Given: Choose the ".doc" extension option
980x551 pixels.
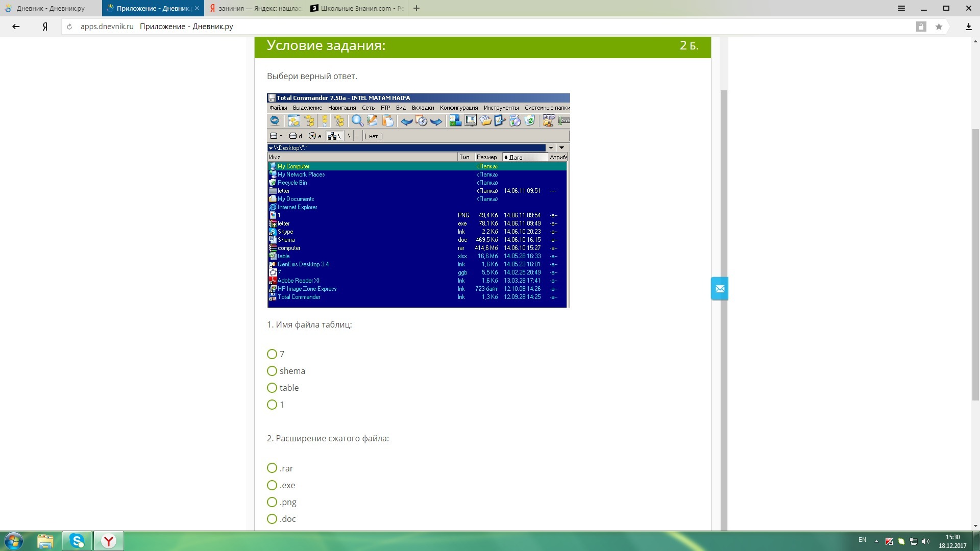Looking at the screenshot, I should [x=272, y=519].
